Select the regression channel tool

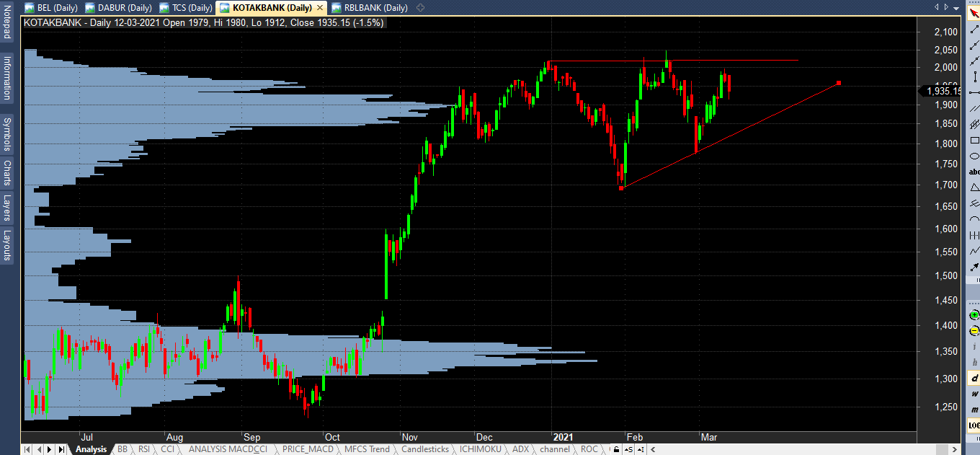(974, 125)
